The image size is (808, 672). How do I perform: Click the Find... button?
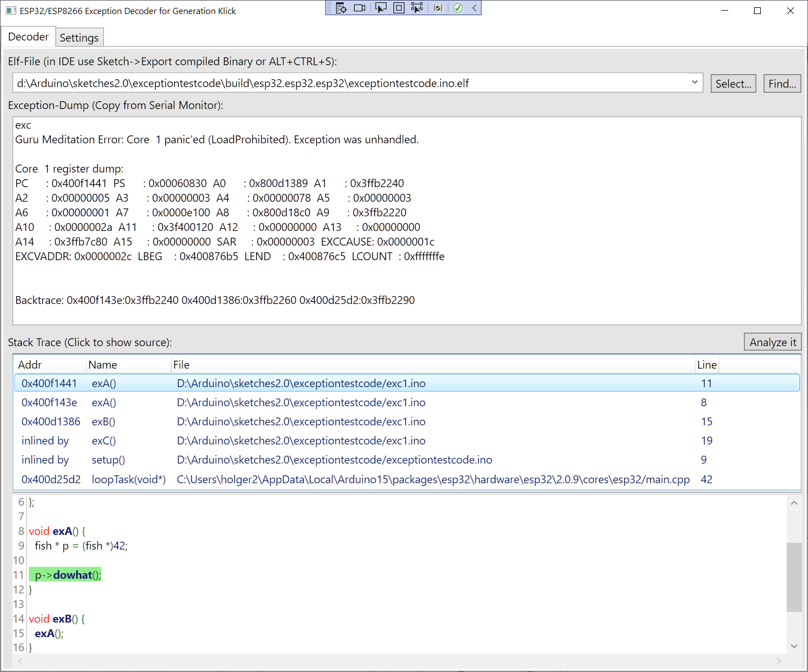[x=782, y=84]
